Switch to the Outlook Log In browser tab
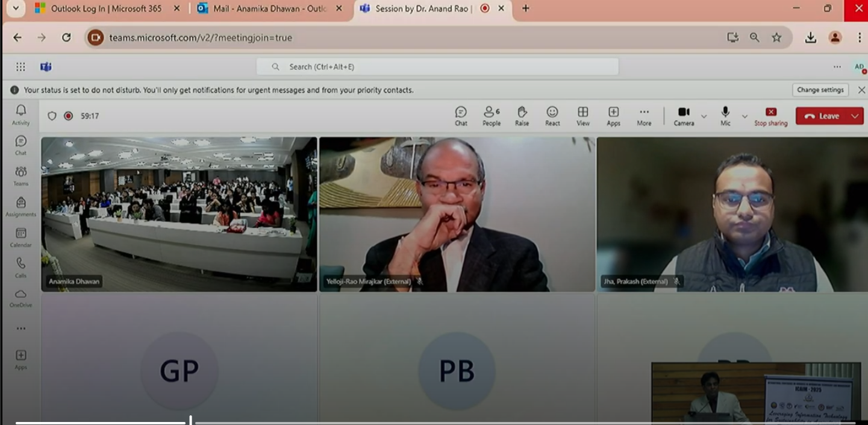The image size is (868, 425). coord(106,8)
